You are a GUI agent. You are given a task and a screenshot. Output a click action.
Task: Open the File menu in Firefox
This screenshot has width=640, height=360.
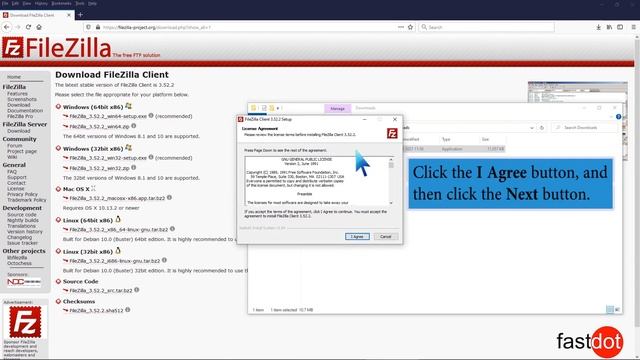[x=5, y=3]
